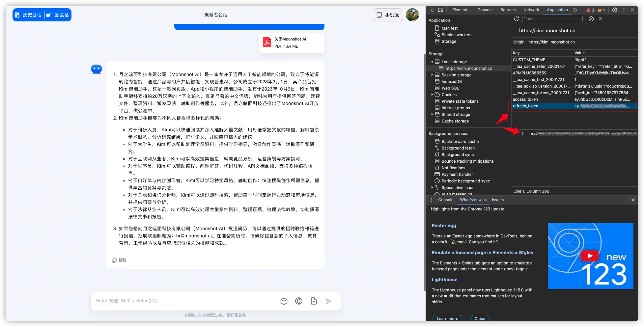Enable web search with the globe icon
The height and width of the screenshot is (327, 644).
click(x=299, y=301)
